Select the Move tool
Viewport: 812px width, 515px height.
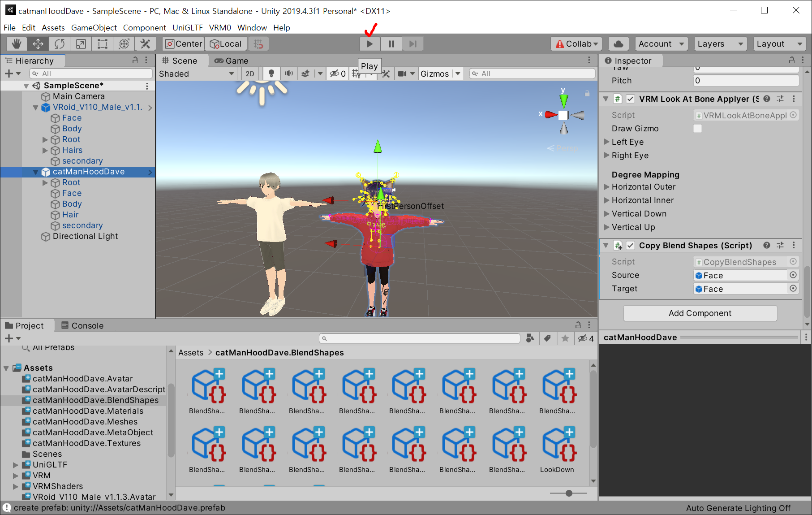(38, 43)
